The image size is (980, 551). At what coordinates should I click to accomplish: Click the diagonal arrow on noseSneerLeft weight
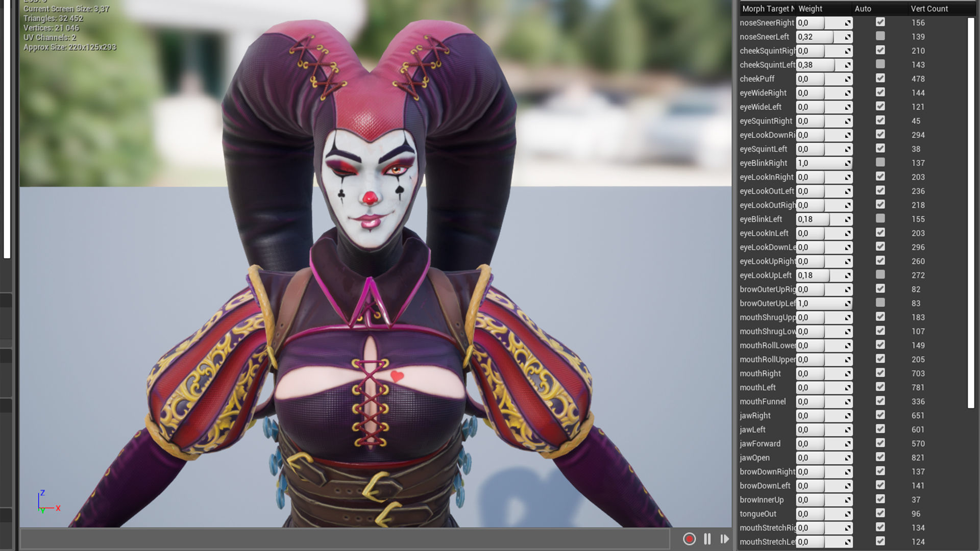847,37
